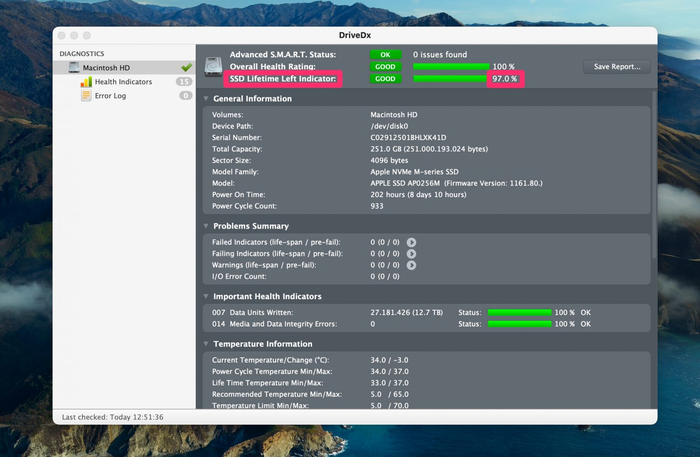Click the sector size value 4096 bytes
This screenshot has width=700, height=457.
click(389, 160)
